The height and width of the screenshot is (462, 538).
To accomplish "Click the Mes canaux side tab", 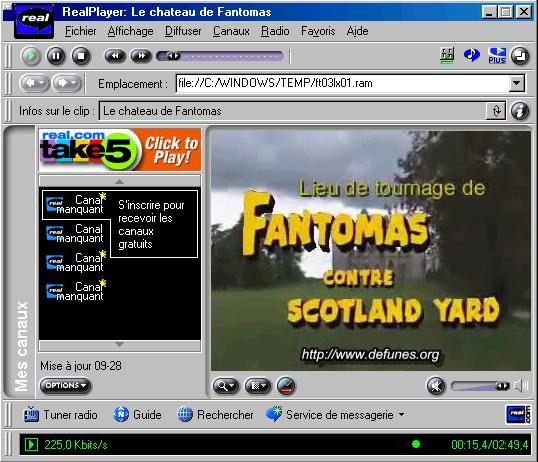I will tap(21, 346).
